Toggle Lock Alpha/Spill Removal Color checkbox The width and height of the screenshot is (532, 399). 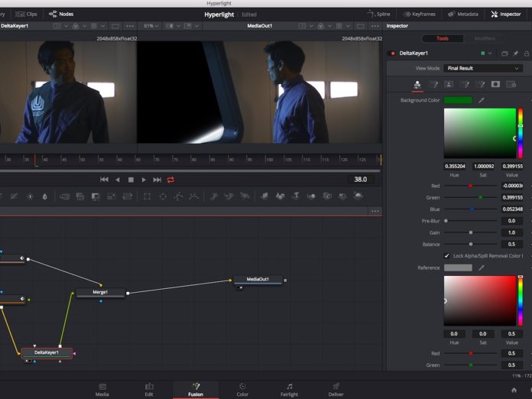tap(447, 255)
